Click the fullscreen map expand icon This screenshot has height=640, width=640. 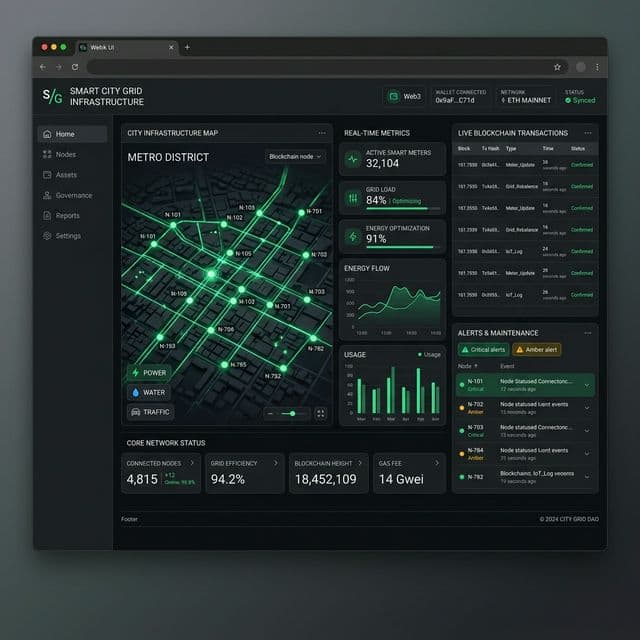point(321,414)
